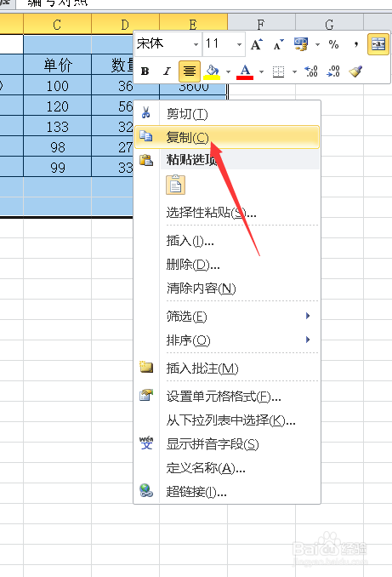Open font size 11 dropdown

pos(239,44)
